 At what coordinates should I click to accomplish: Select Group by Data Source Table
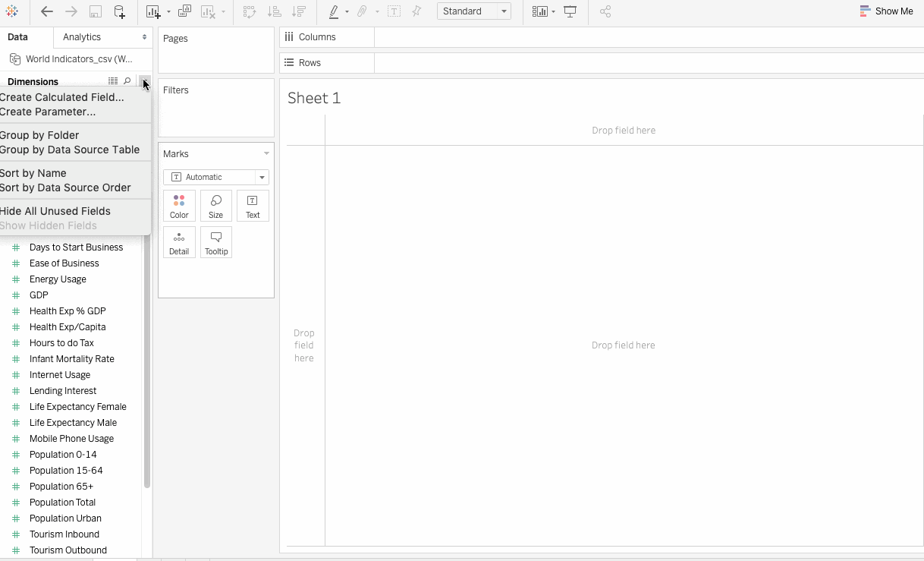pos(70,150)
